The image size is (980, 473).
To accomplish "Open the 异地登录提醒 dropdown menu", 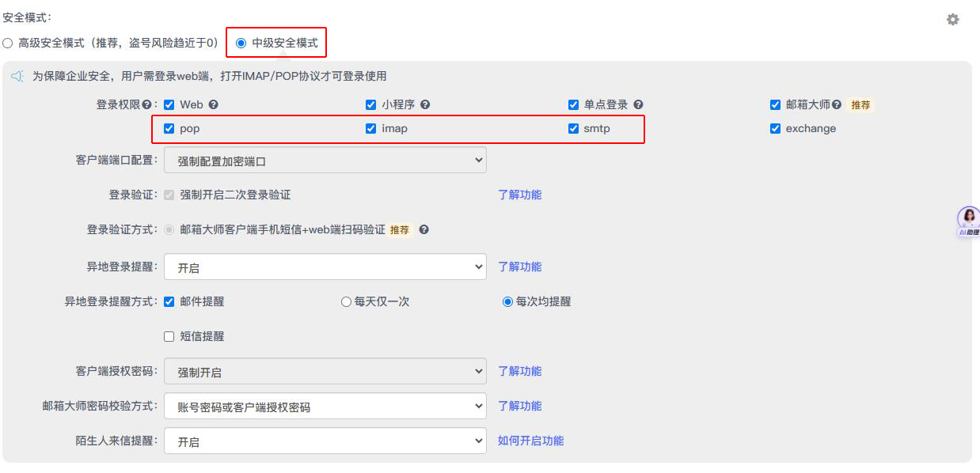I will pos(325,267).
